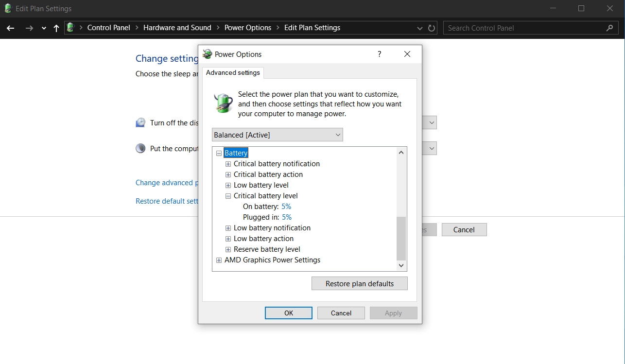Click Restore default settings link

pos(167,201)
